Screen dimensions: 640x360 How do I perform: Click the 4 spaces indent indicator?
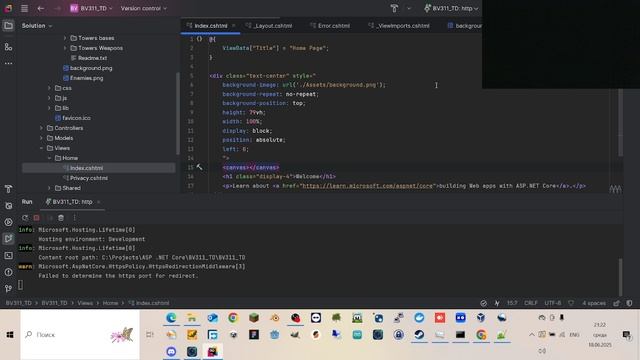(x=594, y=303)
